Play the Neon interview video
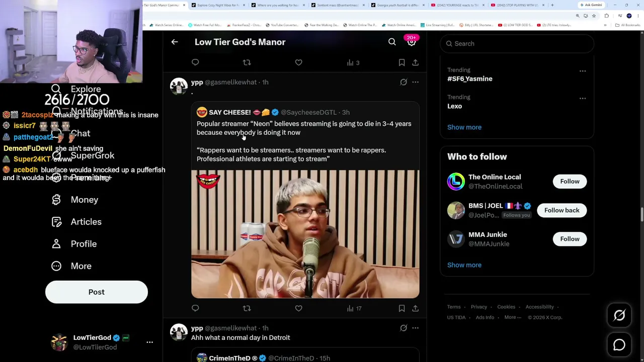644x362 pixels. [x=305, y=234]
